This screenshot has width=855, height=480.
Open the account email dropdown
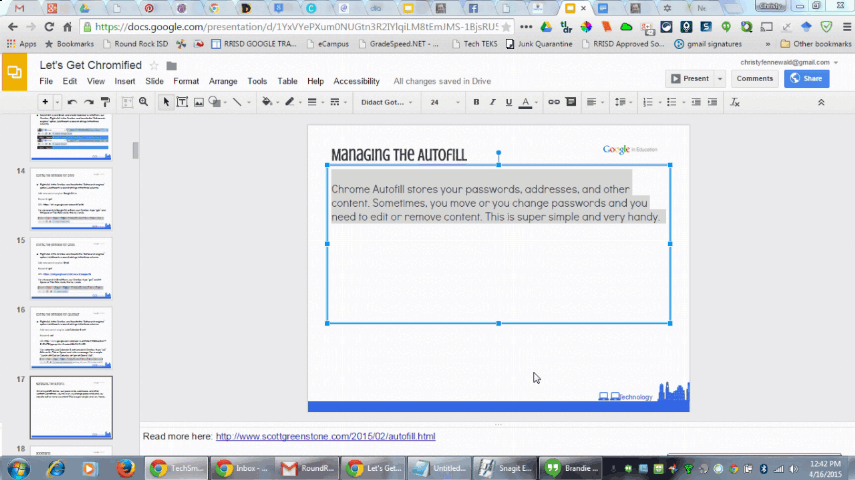click(x=788, y=62)
